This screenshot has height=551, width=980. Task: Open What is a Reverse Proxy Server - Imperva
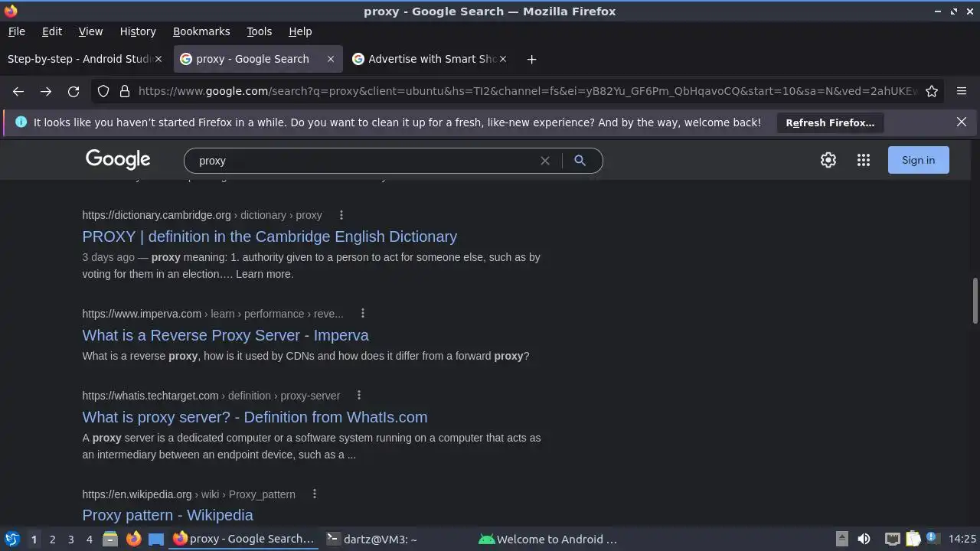pyautogui.click(x=225, y=335)
